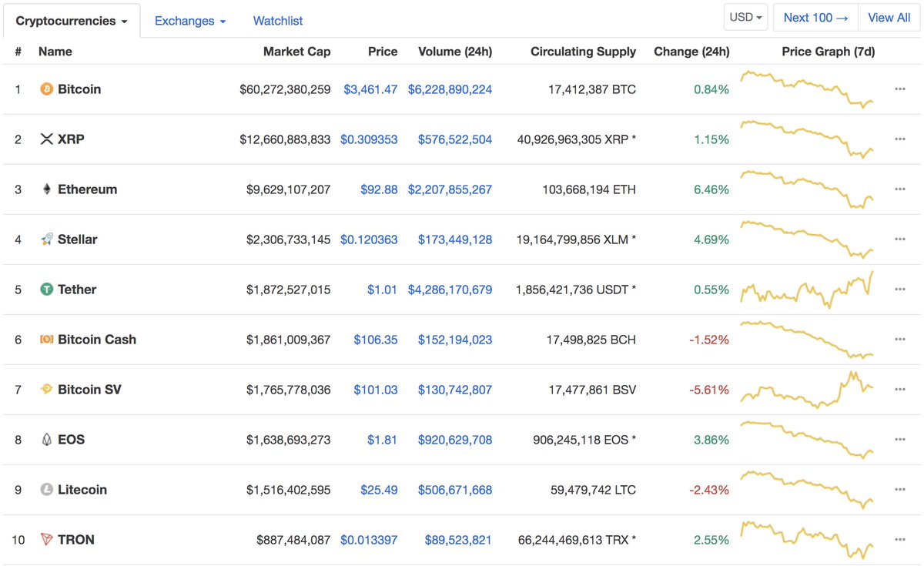The height and width of the screenshot is (566, 924).
Task: Click the Bitcoin SV logo icon
Action: [x=46, y=390]
